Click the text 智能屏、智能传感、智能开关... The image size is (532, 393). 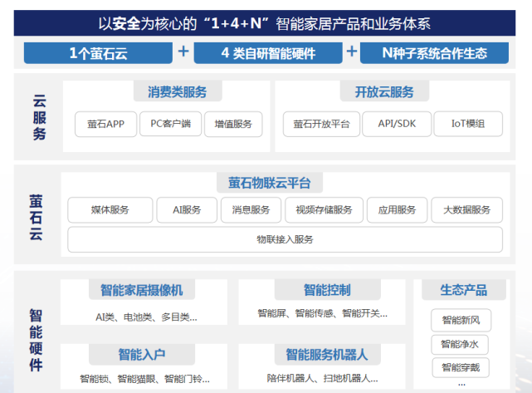(x=322, y=313)
